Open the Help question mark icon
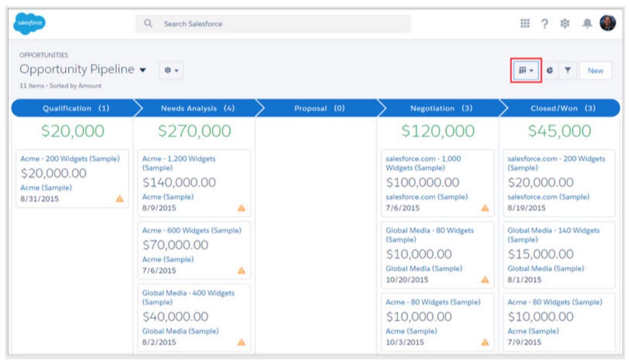The width and height of the screenshot is (630, 364). [x=545, y=24]
